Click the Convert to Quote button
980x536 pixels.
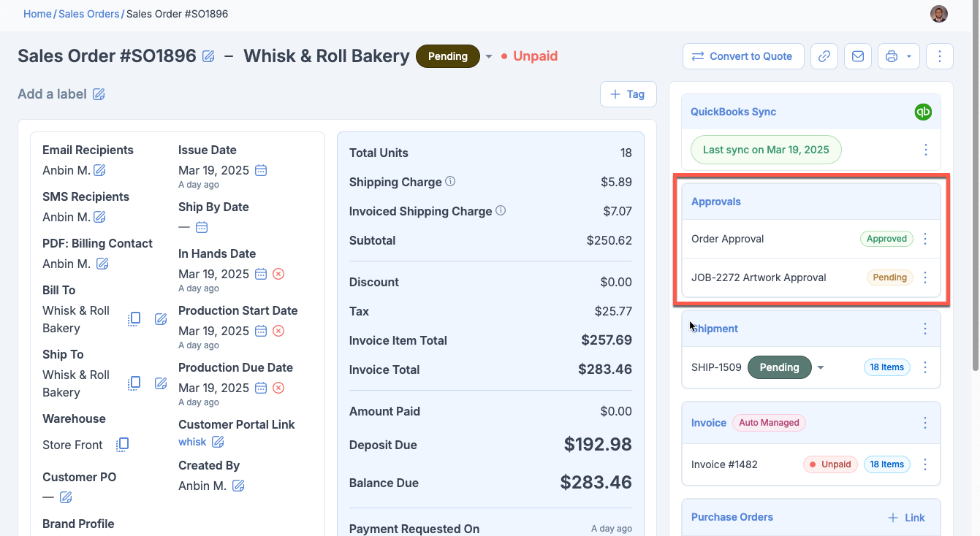tap(742, 56)
